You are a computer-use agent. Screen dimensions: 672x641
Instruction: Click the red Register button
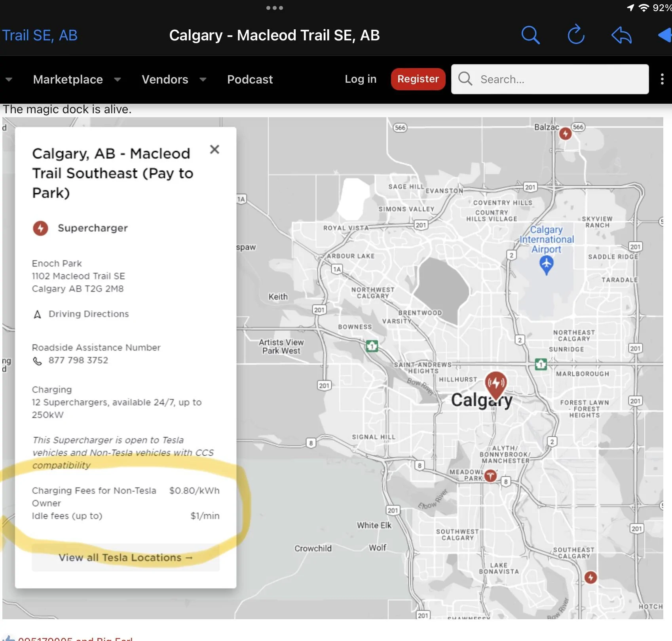tap(418, 79)
